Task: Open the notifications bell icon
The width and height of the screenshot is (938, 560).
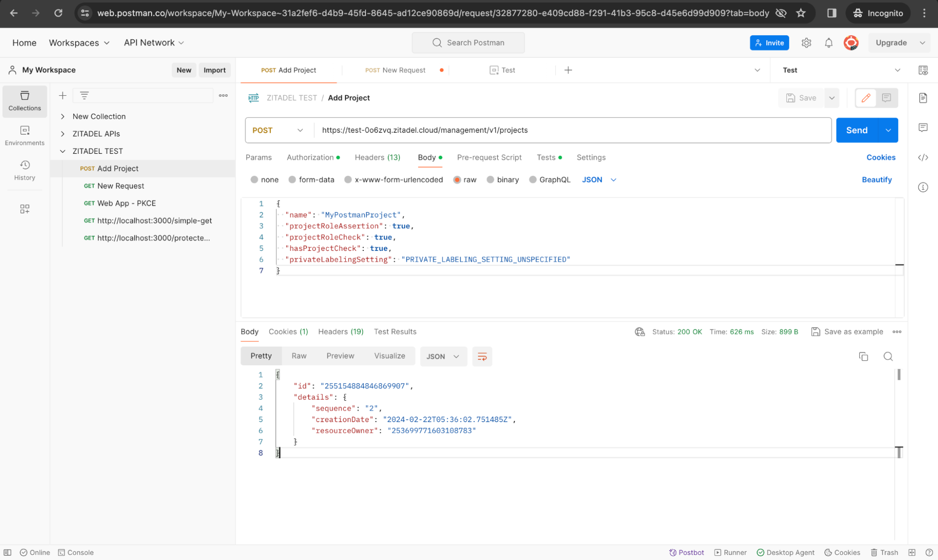Action: click(x=829, y=43)
